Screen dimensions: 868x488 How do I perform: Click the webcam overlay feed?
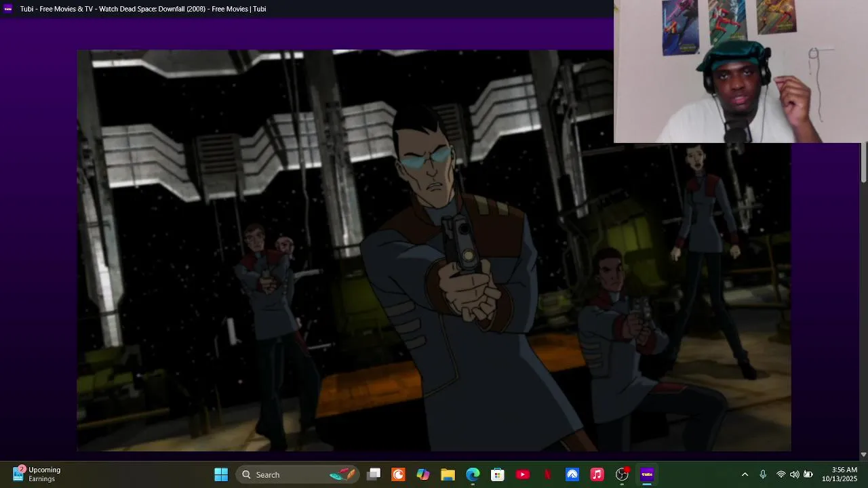(x=741, y=71)
